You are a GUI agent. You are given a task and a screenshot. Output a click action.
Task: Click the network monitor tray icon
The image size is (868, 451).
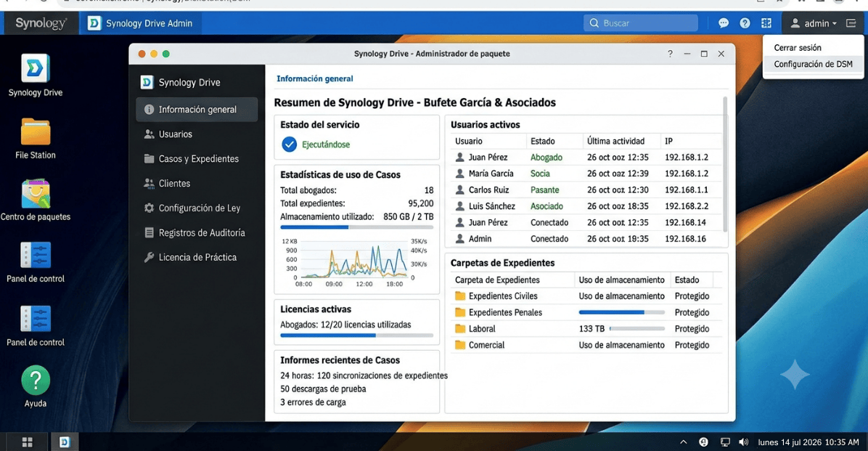(724, 442)
